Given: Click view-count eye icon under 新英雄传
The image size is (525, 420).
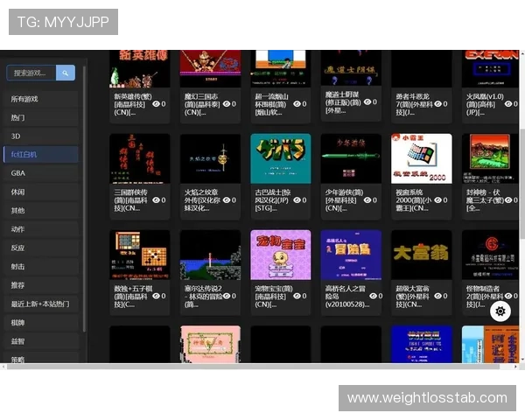Looking at the screenshot, I should pyautogui.click(x=156, y=103).
